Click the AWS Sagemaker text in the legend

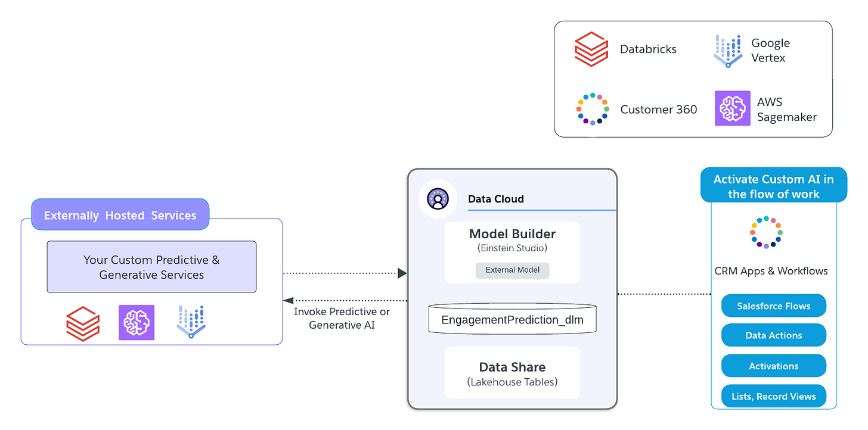(787, 110)
